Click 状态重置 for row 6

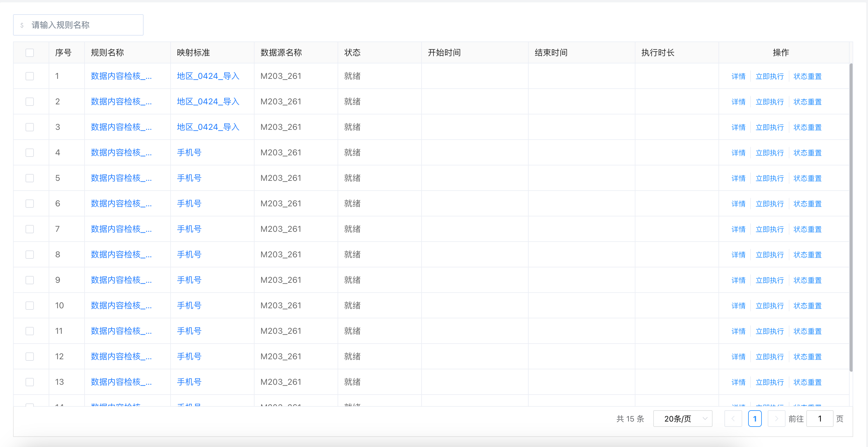point(807,204)
